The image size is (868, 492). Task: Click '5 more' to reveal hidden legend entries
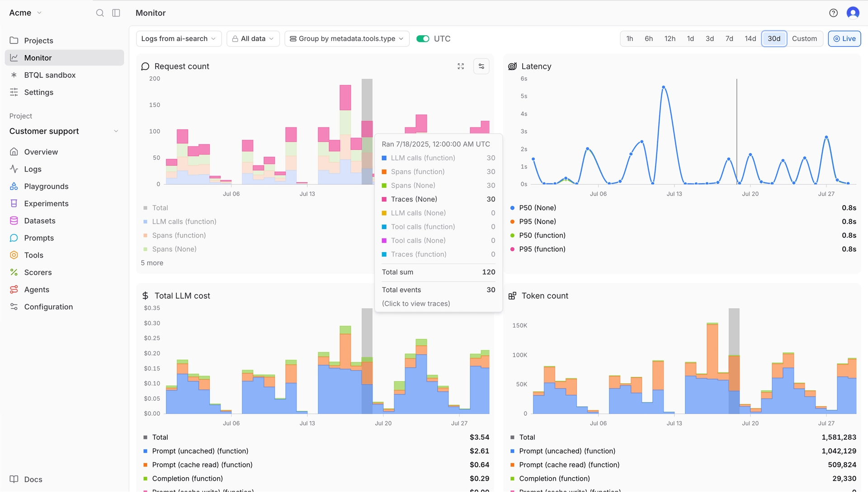(152, 262)
